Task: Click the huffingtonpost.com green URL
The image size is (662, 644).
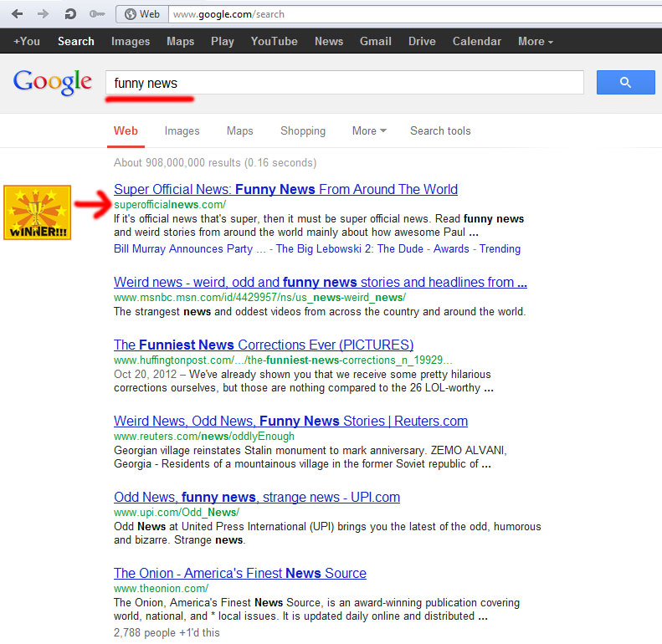Action: coord(283,360)
